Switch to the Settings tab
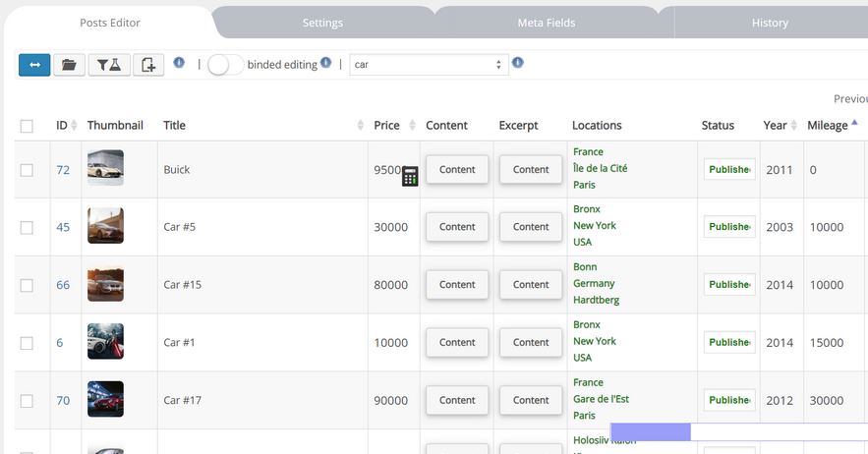Screen dimensions: 868x454 tap(322, 23)
